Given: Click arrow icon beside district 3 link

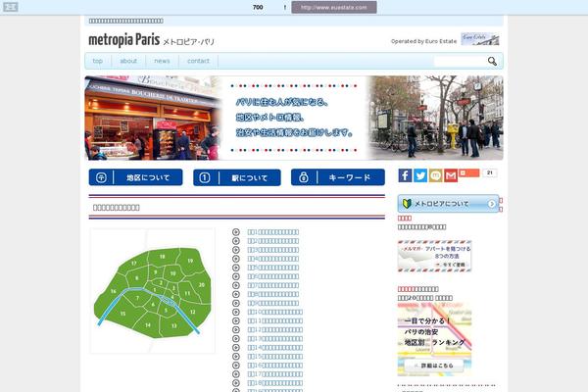Looking at the screenshot, I should pos(236,250).
